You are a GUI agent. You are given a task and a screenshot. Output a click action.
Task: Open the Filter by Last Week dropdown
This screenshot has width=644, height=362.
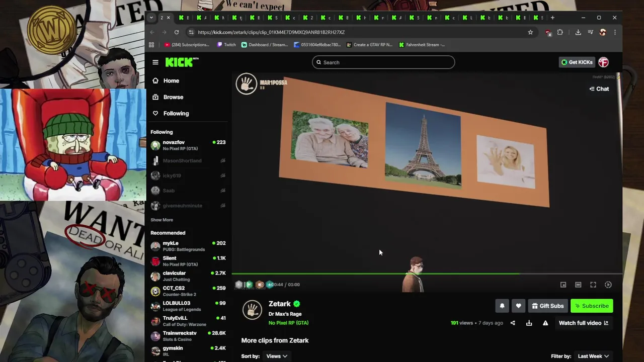(x=594, y=356)
